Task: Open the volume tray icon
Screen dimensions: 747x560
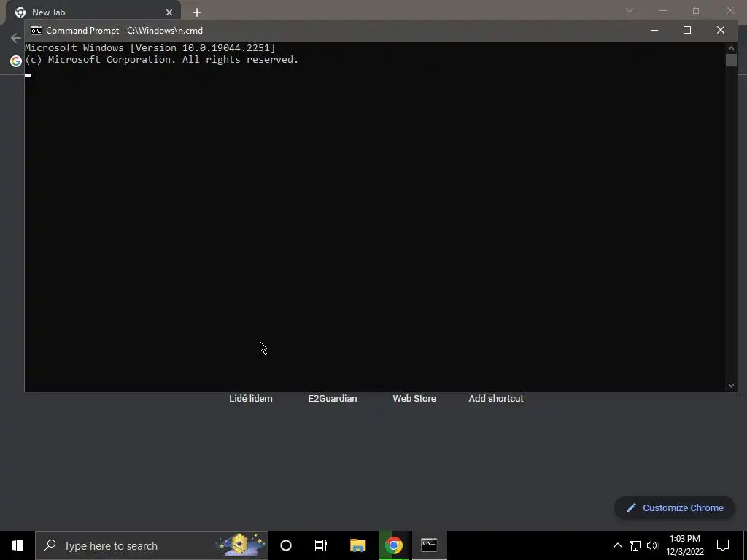Action: pyautogui.click(x=652, y=545)
